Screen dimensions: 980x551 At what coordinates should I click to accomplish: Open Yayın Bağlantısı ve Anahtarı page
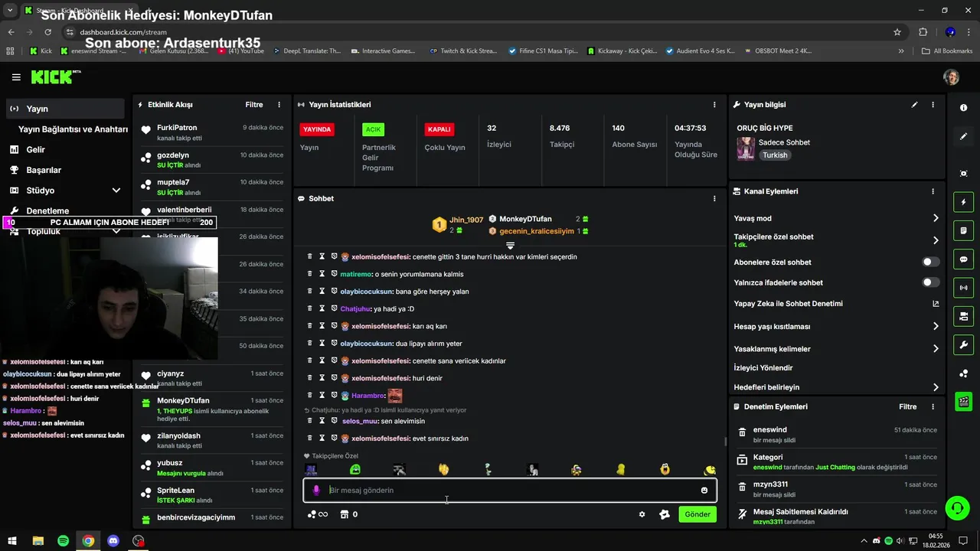tap(73, 129)
